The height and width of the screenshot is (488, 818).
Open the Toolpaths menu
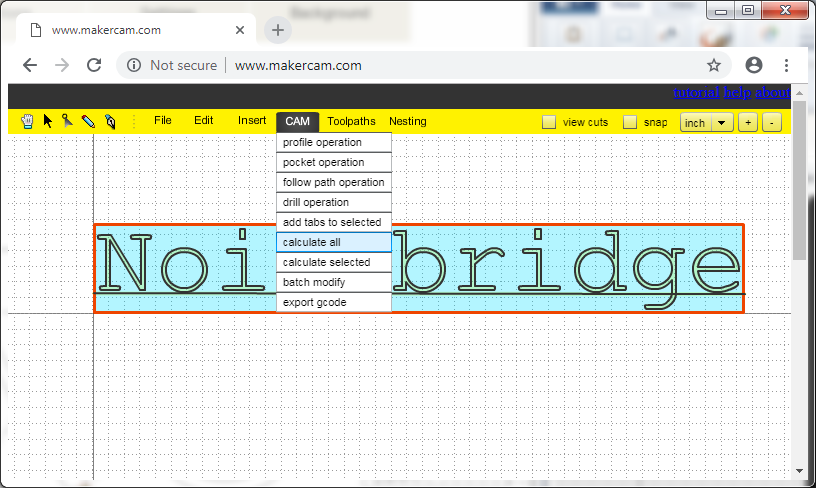pyautogui.click(x=351, y=121)
